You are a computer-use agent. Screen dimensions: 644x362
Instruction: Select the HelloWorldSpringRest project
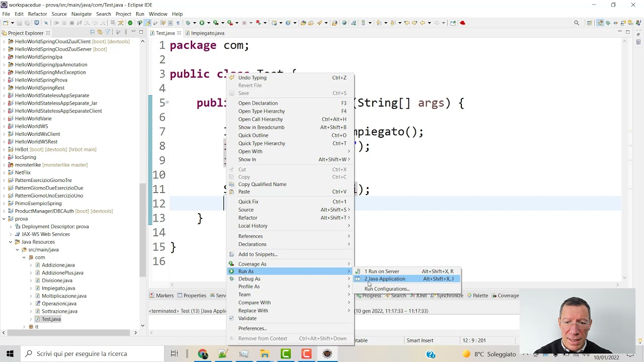click(39, 87)
